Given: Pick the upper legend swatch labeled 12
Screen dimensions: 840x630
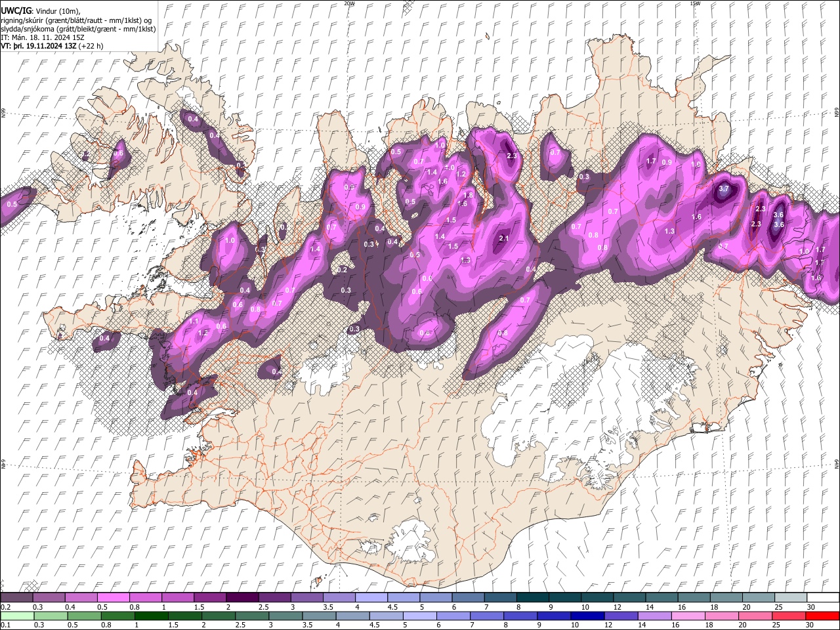Looking at the screenshot, I should pyautogui.click(x=629, y=597).
